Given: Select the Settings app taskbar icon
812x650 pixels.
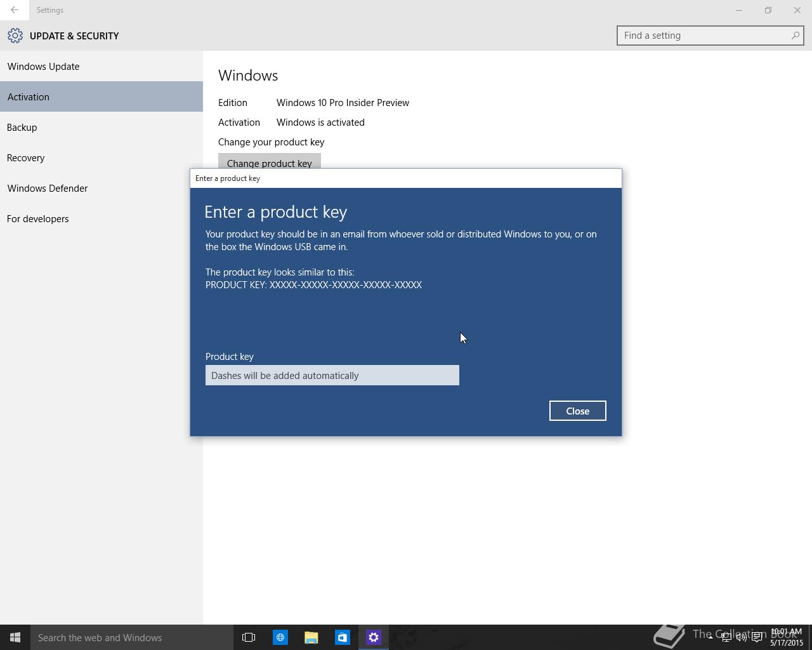Looking at the screenshot, I should (x=373, y=637).
